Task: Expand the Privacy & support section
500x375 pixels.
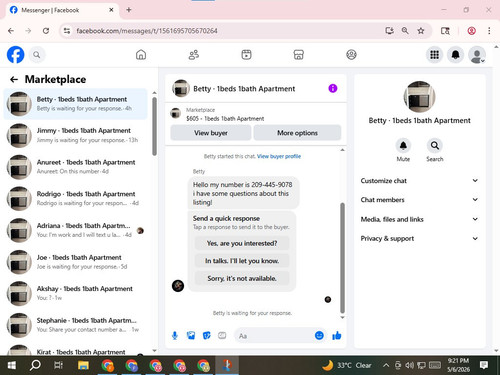Action: pyautogui.click(x=419, y=238)
